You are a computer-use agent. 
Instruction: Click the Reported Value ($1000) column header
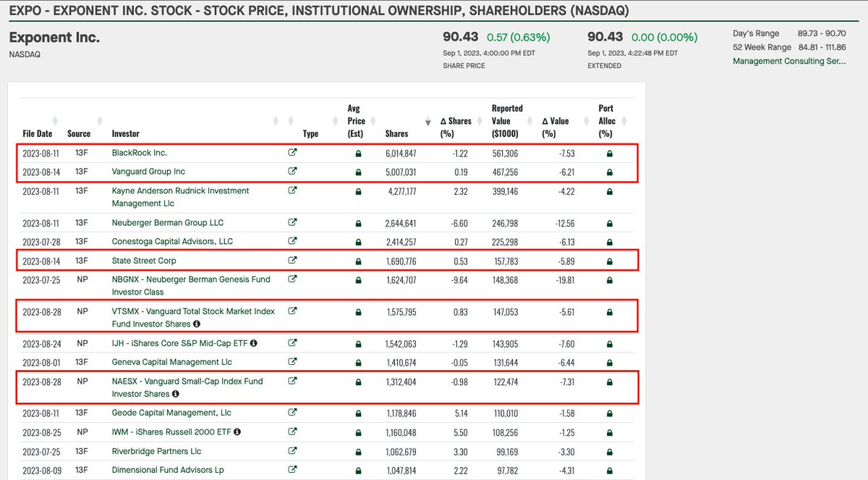(x=508, y=121)
